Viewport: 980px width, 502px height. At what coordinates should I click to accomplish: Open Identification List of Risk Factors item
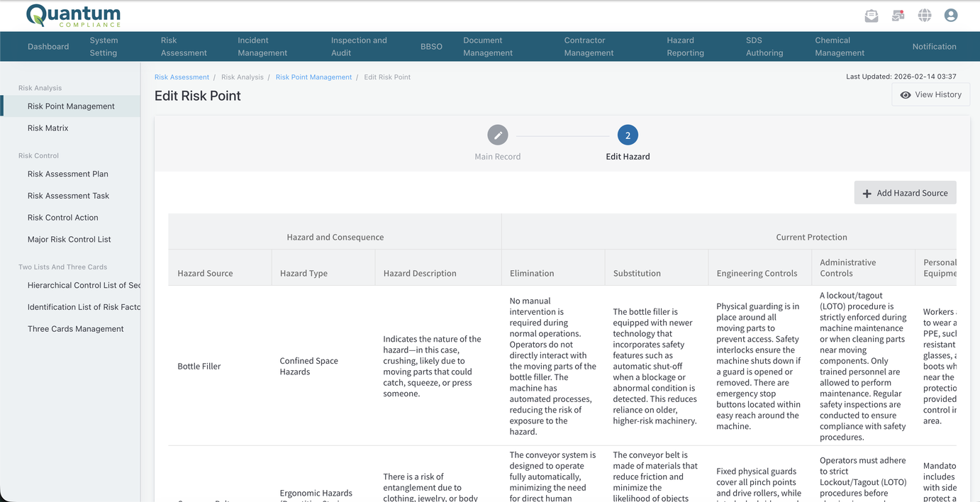pos(84,307)
